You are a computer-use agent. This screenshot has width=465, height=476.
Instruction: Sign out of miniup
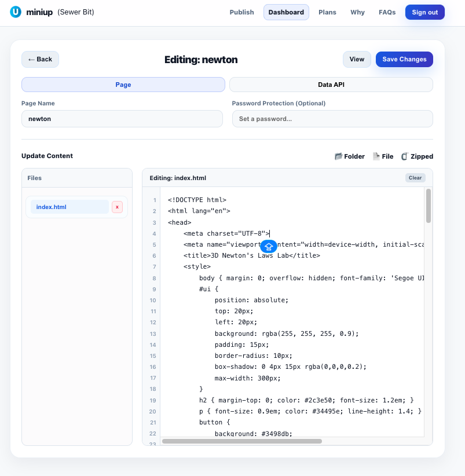click(424, 12)
